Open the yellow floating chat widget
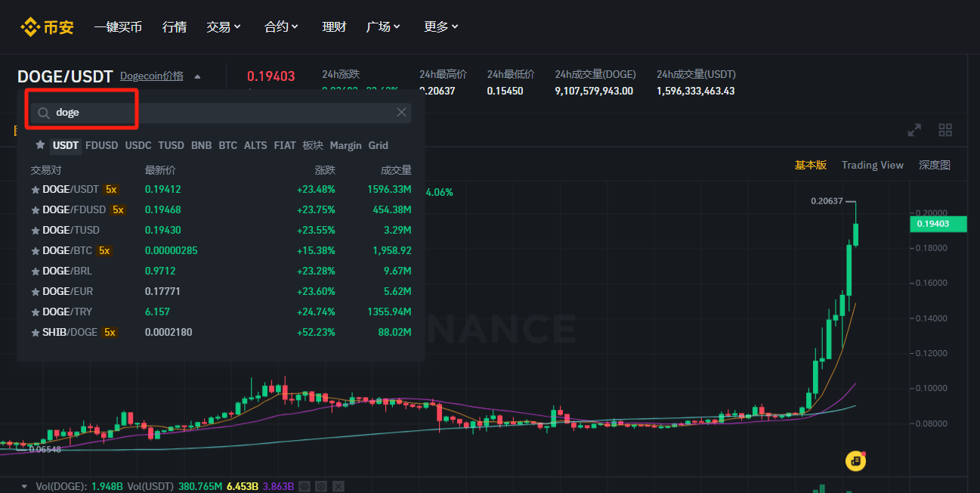The image size is (980, 493). (855, 460)
